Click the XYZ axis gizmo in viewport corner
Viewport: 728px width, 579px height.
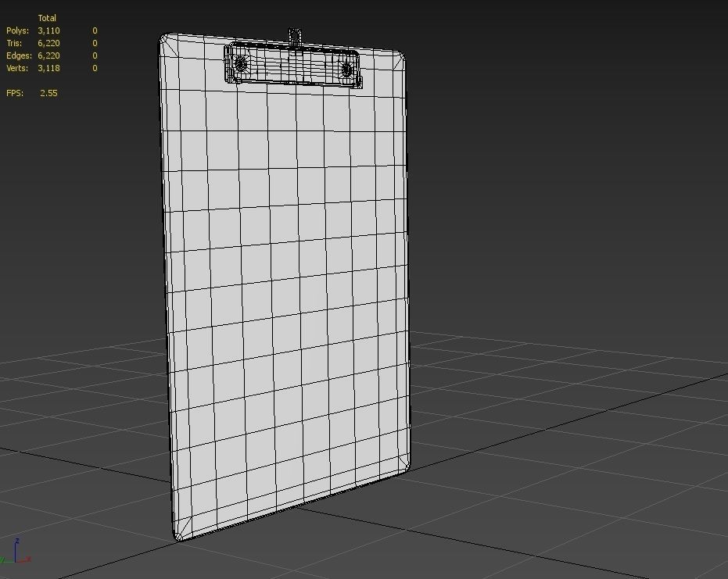coord(16,552)
